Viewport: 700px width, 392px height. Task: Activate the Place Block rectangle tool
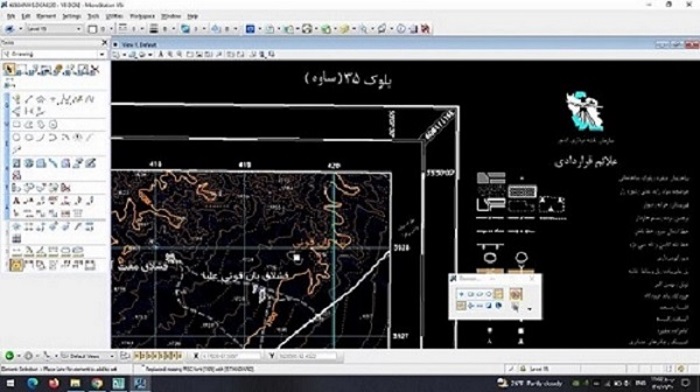(x=17, y=125)
